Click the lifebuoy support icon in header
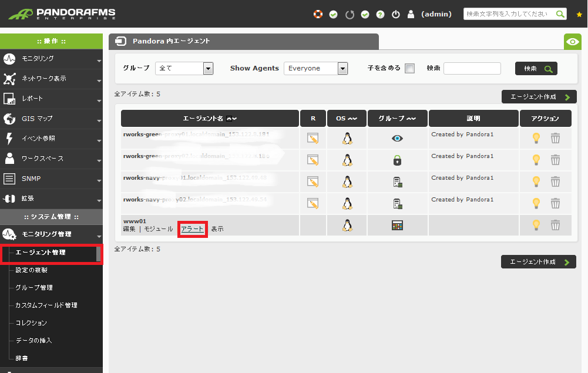 318,14
